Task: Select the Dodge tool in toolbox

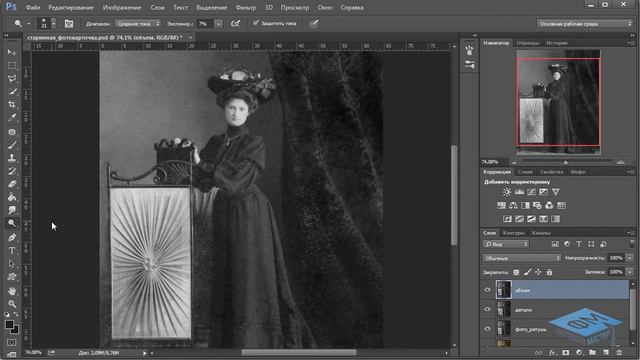Action: pos(12,223)
